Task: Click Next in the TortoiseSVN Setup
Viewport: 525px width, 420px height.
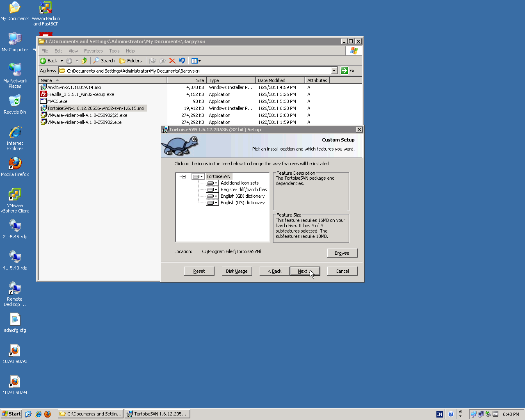Action: tap(305, 271)
